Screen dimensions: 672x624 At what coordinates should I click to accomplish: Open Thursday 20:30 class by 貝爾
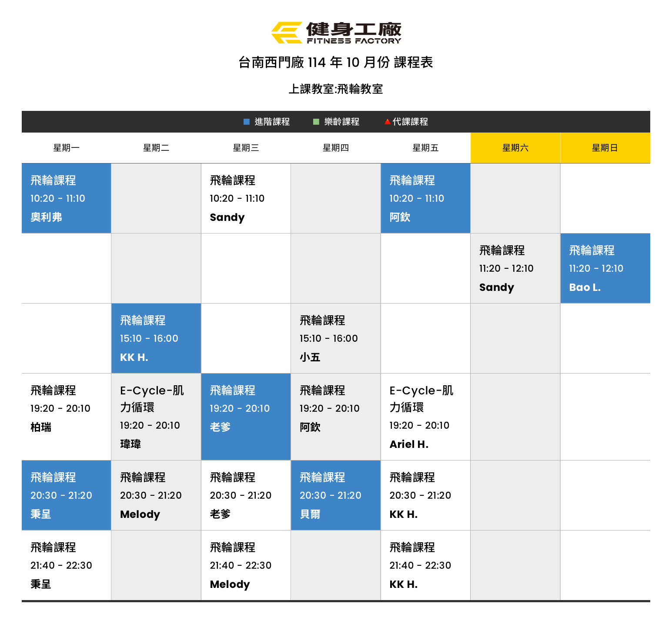pos(335,495)
